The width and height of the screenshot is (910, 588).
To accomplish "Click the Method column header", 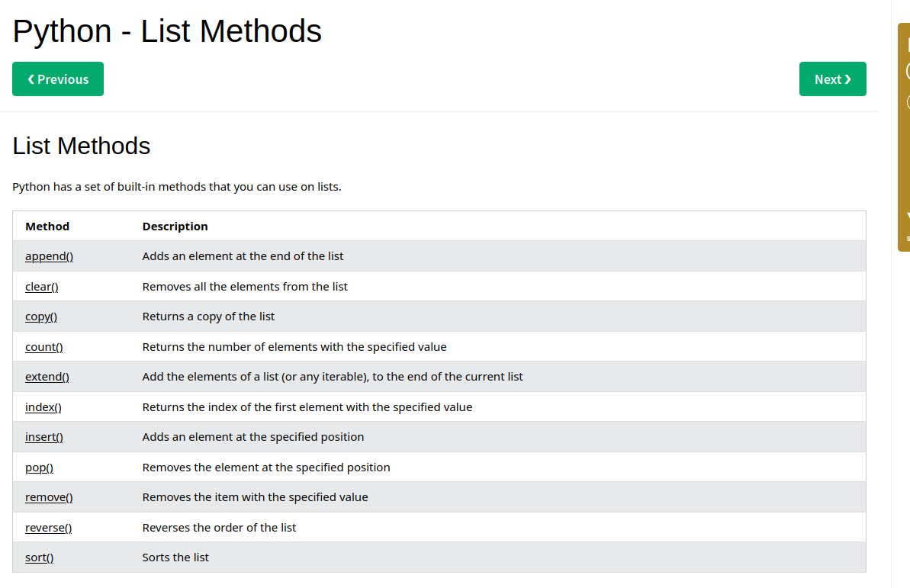I will click(47, 227).
